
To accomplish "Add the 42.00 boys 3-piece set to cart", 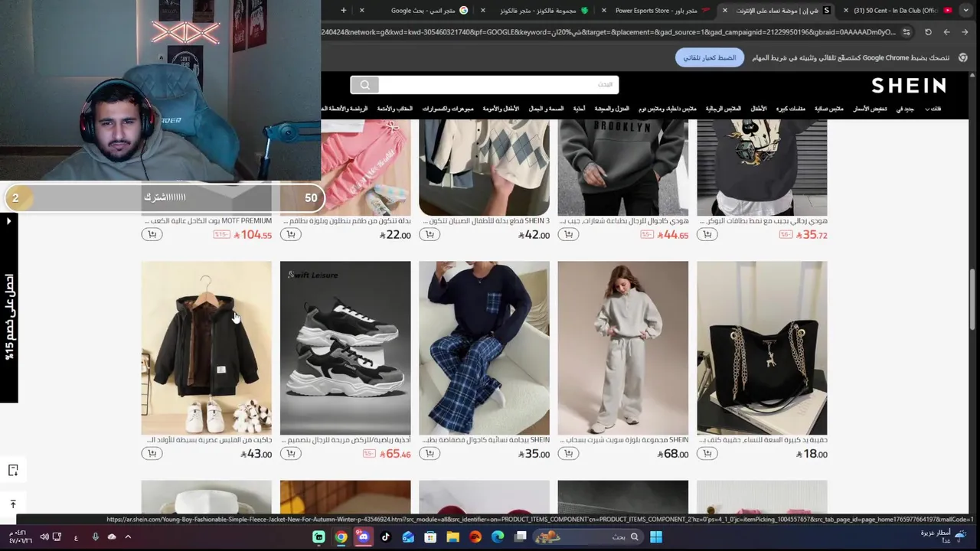I will pyautogui.click(x=429, y=234).
